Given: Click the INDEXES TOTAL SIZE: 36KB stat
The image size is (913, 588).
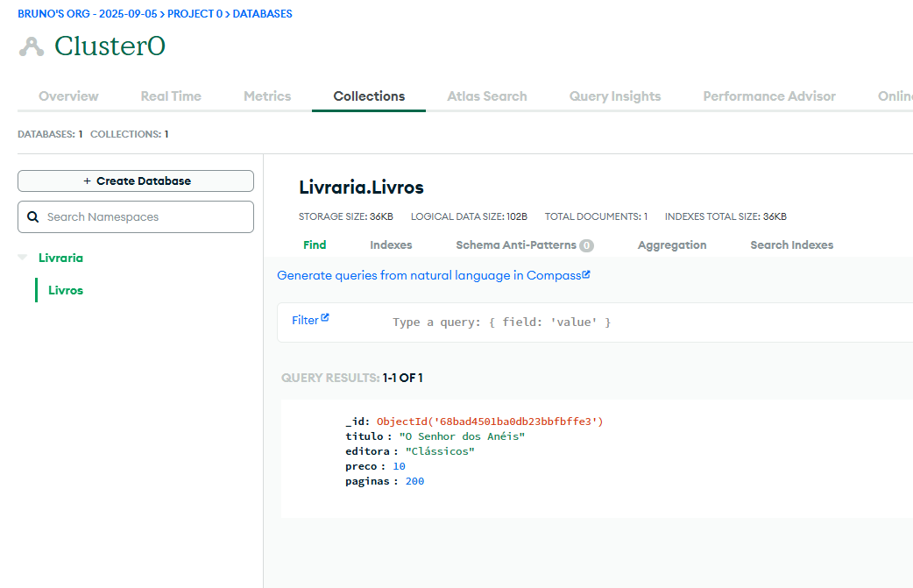Looking at the screenshot, I should tap(725, 216).
